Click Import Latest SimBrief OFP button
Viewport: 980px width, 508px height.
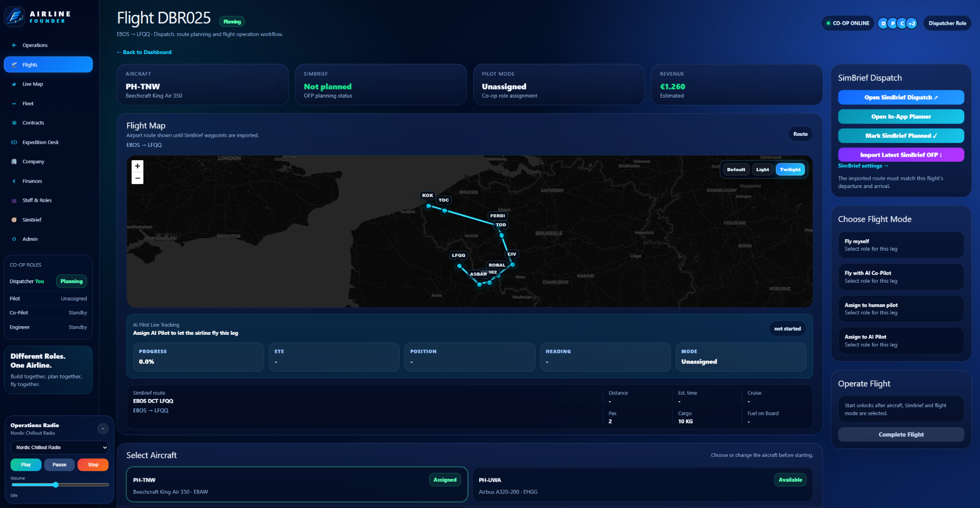point(901,155)
